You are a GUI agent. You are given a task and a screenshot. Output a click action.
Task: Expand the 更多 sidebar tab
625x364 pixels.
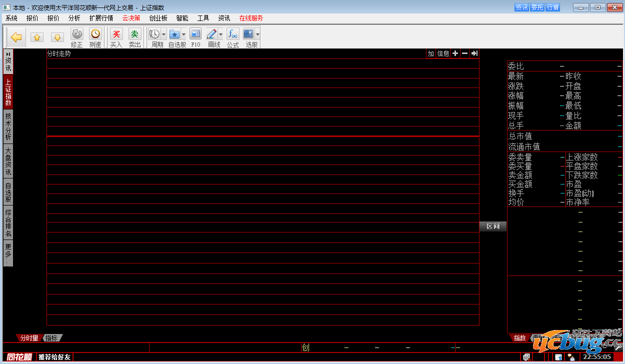point(8,253)
